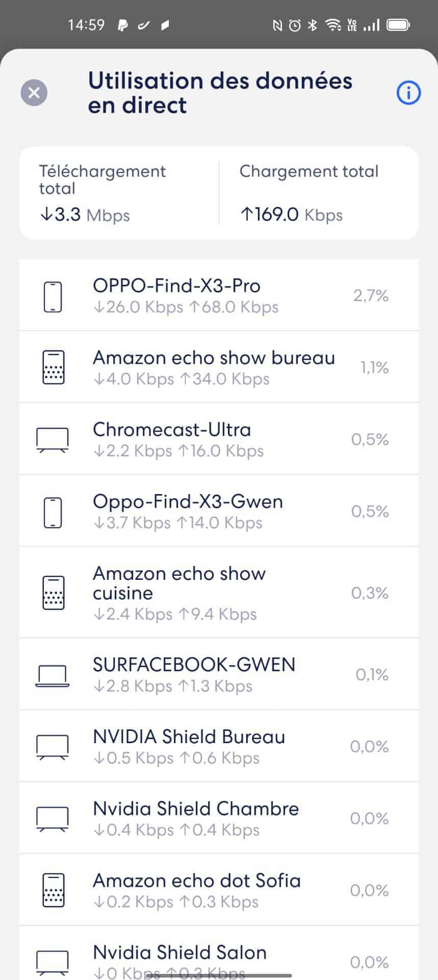The image size is (438, 980).
Task: Tap the Amazon echo dot Sofia icon
Action: [x=53, y=890]
